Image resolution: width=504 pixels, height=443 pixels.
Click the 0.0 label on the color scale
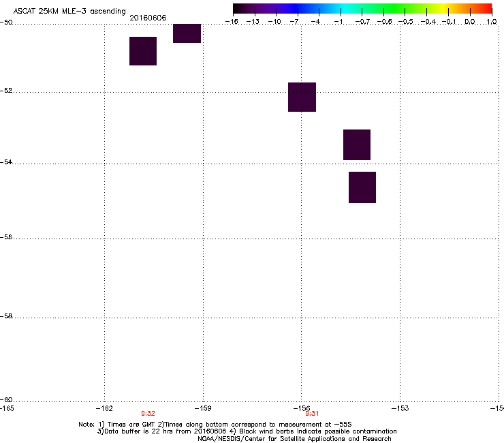[470, 22]
